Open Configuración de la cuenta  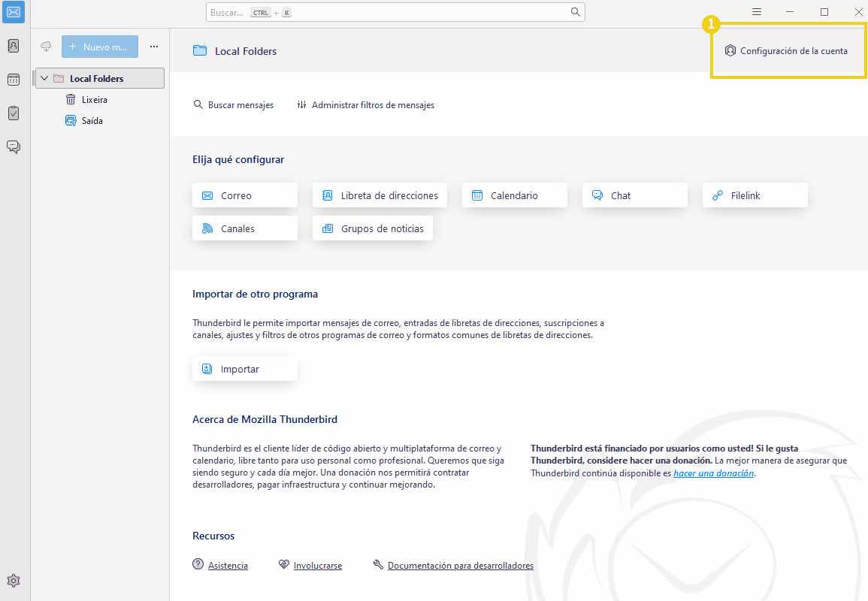point(786,51)
